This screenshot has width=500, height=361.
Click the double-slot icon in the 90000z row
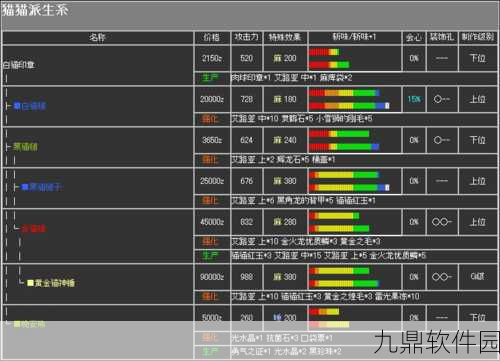click(442, 277)
